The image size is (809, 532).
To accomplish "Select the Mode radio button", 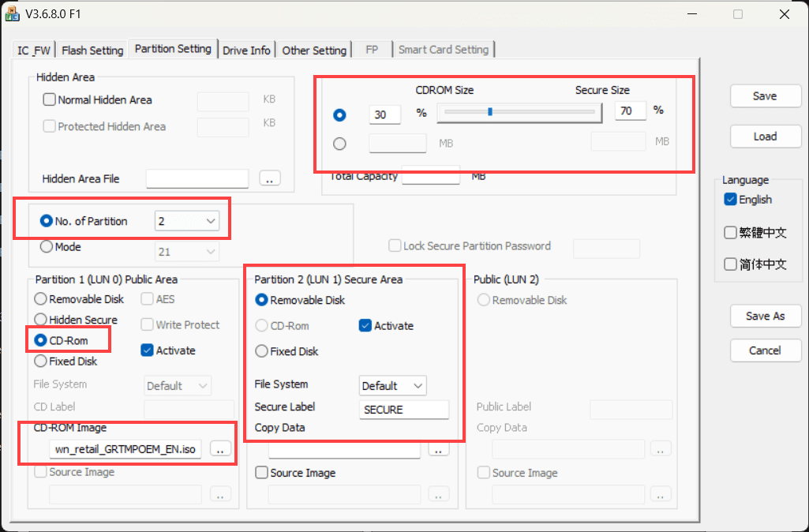I will (47, 246).
